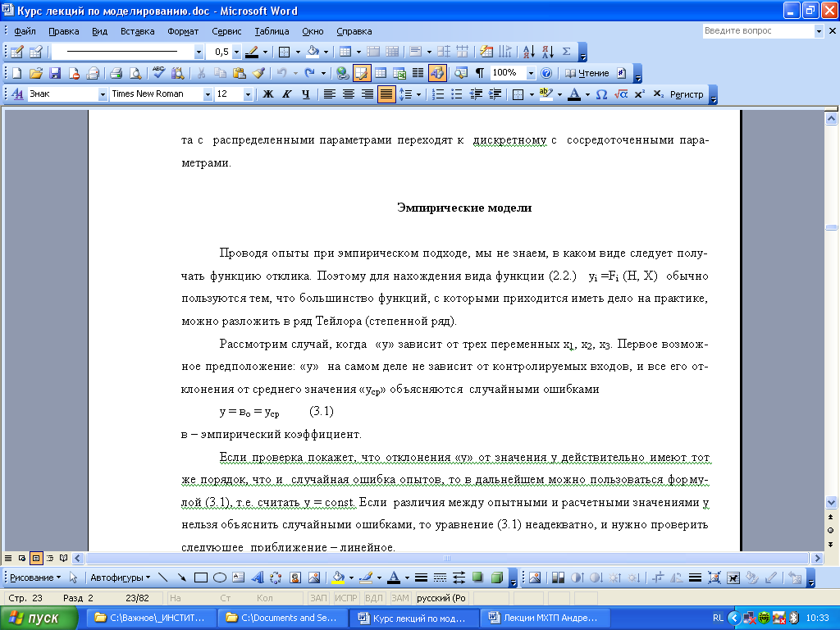The image size is (840, 630).
Task: Toggle Justify alignment button
Action: point(386,94)
